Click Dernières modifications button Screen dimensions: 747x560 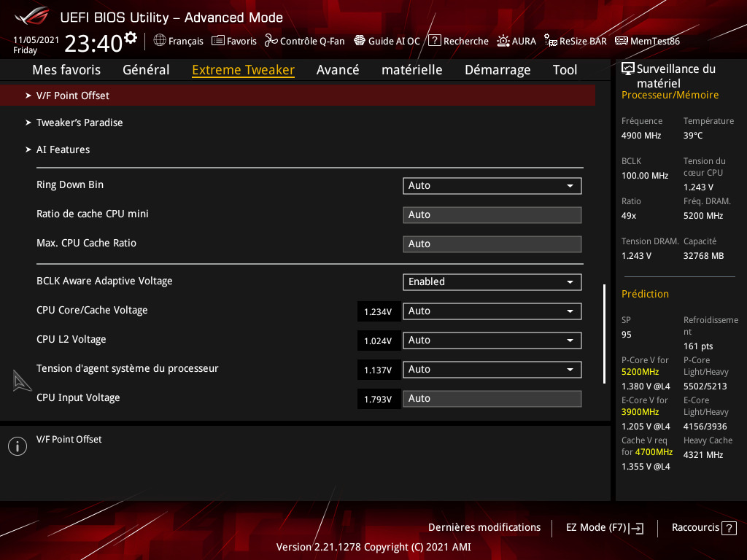click(484, 528)
